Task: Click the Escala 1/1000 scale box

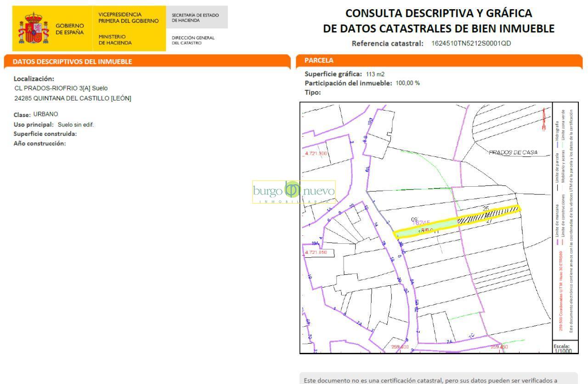Action: (x=564, y=348)
